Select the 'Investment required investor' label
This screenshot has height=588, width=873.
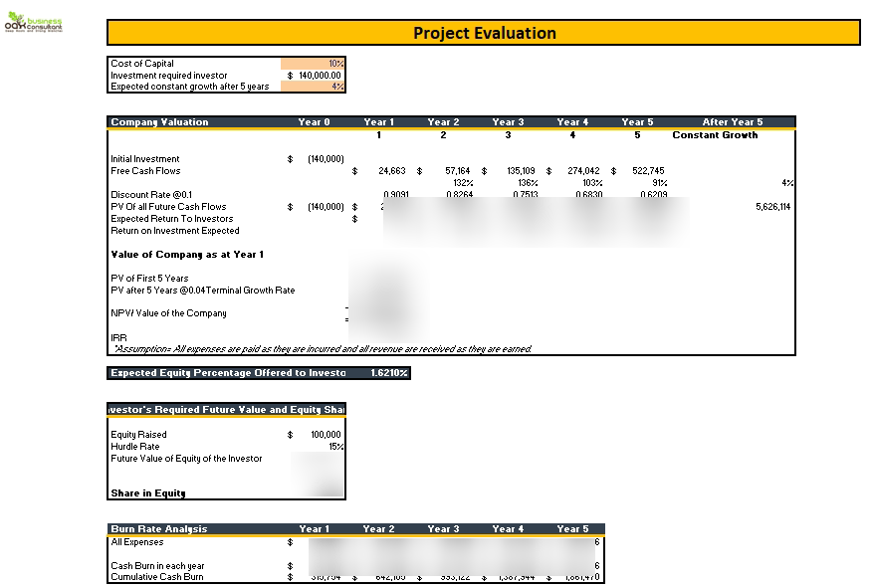tap(168, 75)
